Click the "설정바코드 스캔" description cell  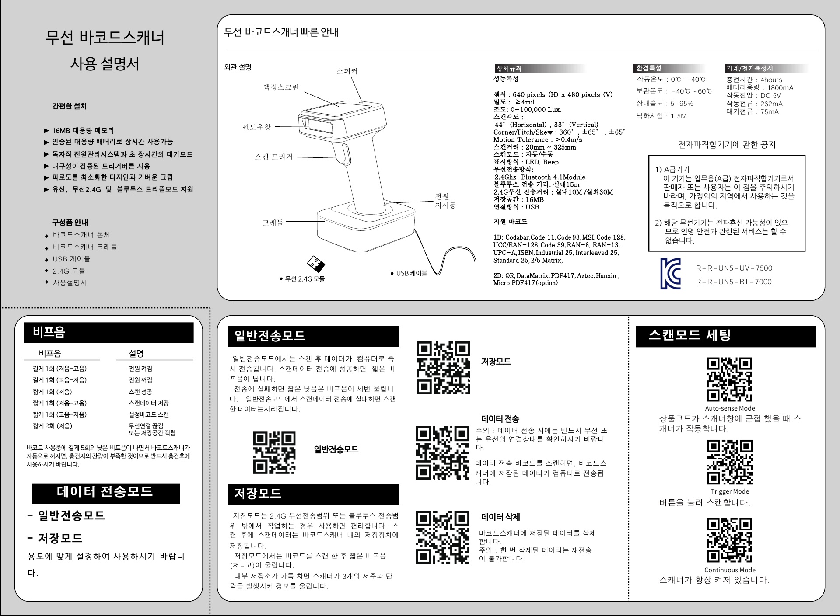149,414
